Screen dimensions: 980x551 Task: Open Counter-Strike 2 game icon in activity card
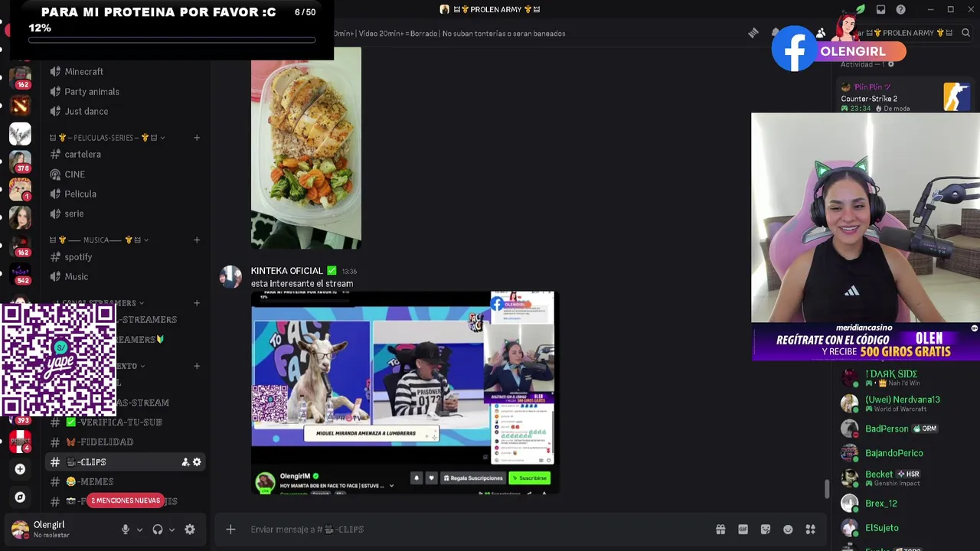click(x=955, y=97)
